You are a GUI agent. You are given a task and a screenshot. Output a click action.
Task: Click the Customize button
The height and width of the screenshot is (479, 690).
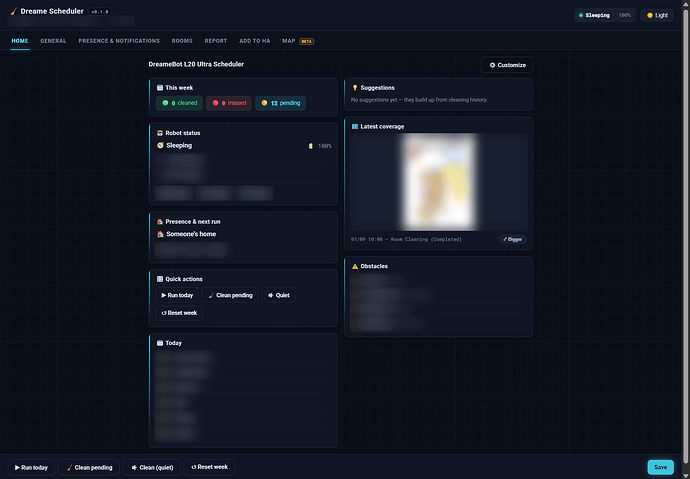(507, 65)
